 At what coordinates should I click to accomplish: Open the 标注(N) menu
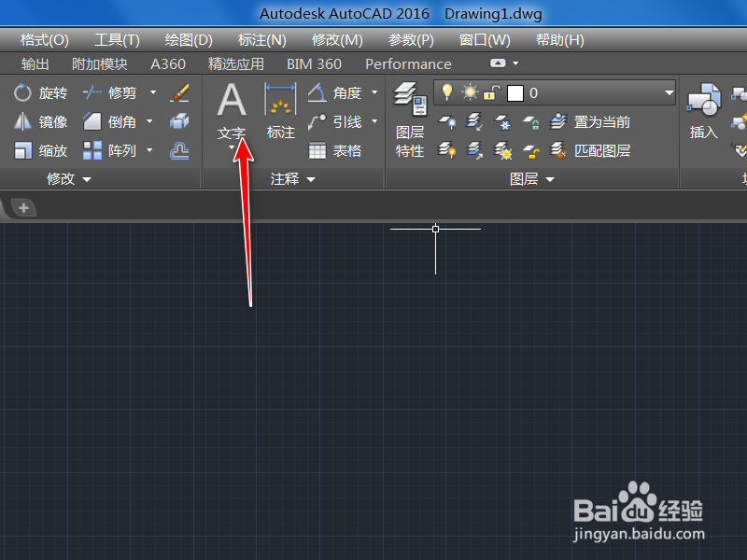pos(262,40)
